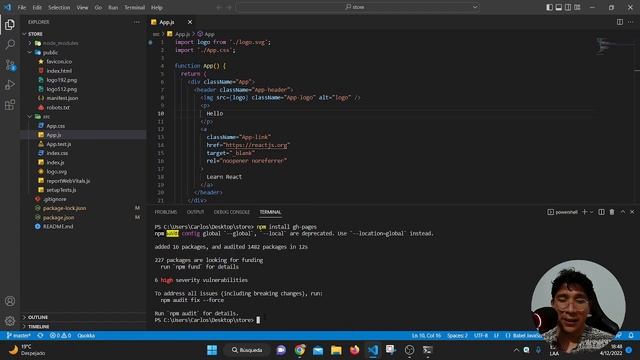The width and height of the screenshot is (640, 360).
Task: Click the Windows taskbar Búsqueda search box
Action: 247,350
